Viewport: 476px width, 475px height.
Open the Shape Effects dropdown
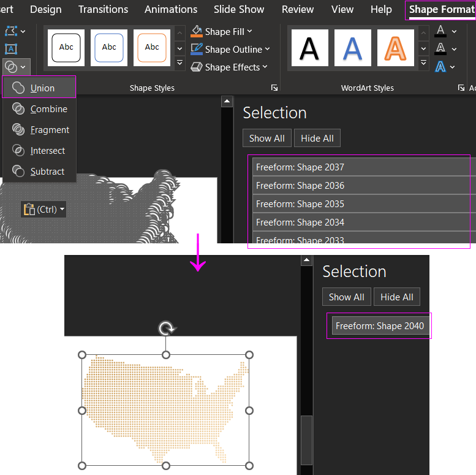click(x=265, y=67)
